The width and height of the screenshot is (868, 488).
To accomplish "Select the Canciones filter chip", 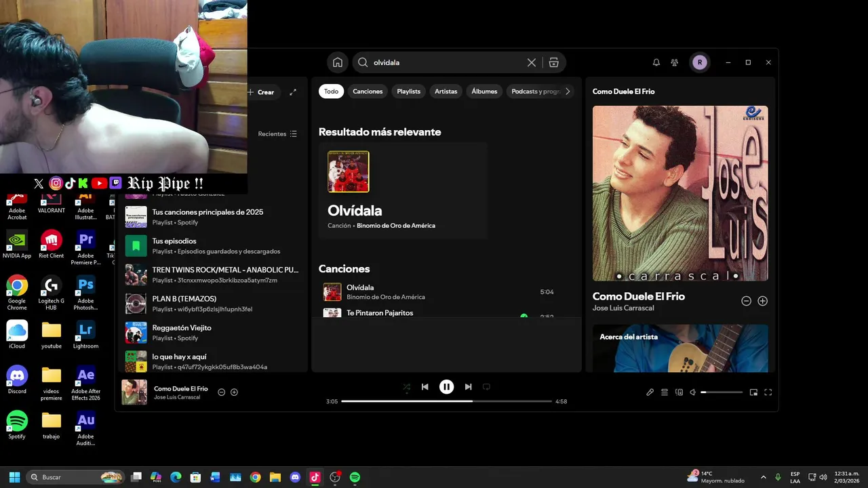I will [x=368, y=91].
